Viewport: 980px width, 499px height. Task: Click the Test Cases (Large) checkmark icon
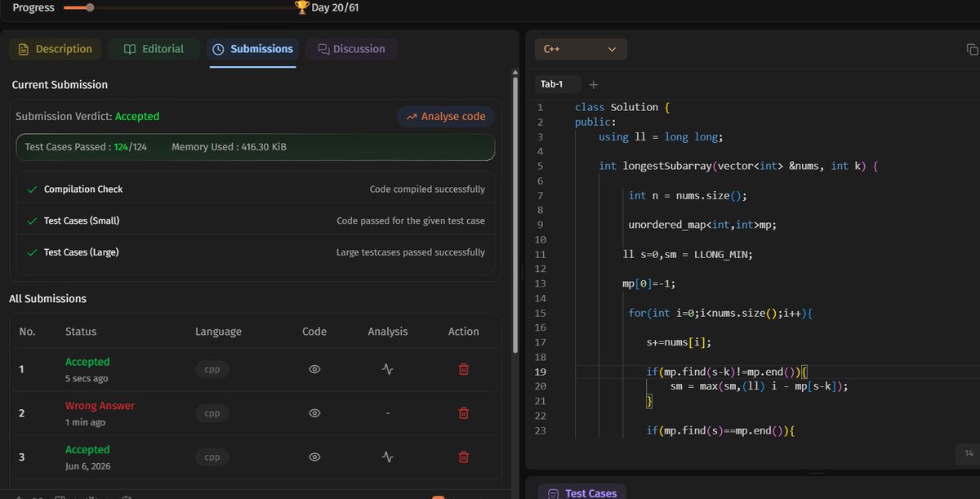pyautogui.click(x=32, y=252)
